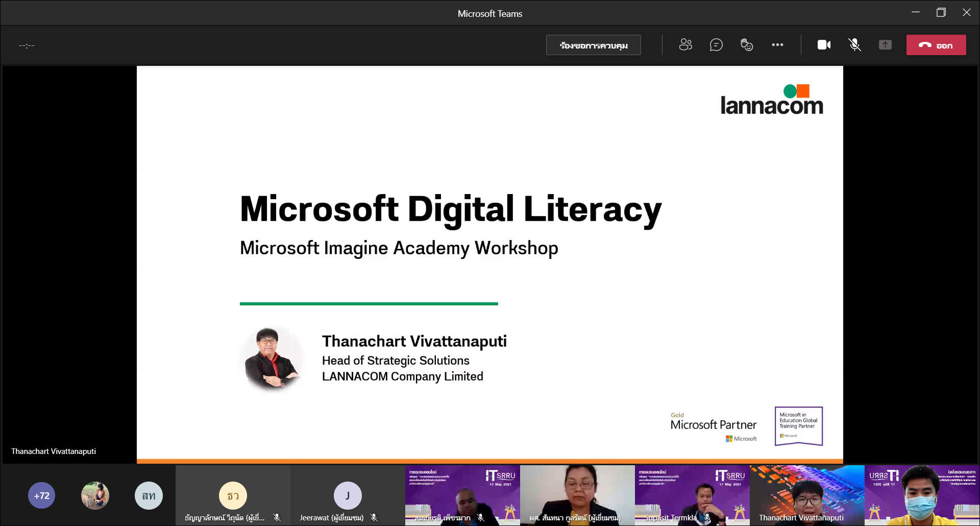Select the woman with glasses video tile
This screenshot has width=980, height=526.
pos(577,493)
